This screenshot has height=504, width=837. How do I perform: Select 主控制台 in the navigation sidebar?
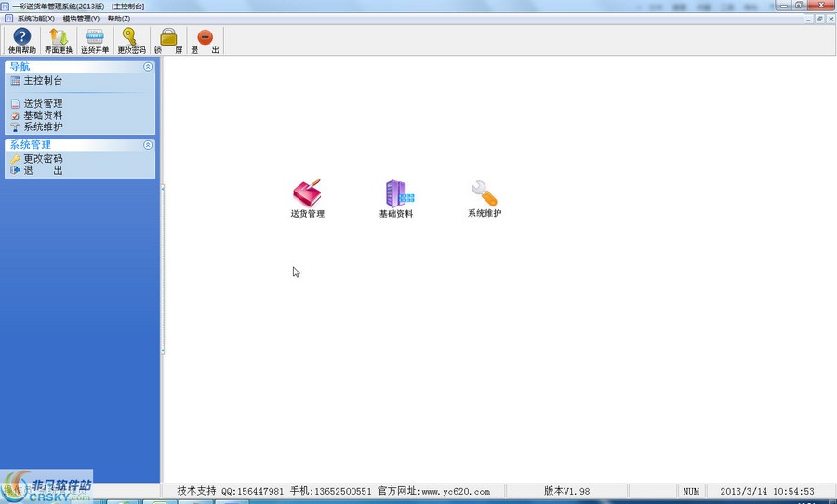(x=43, y=81)
